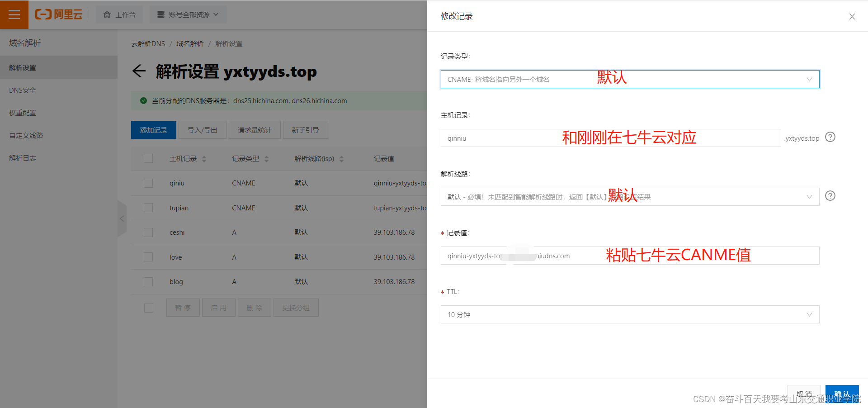Click the tupian host record cell

[179, 208]
